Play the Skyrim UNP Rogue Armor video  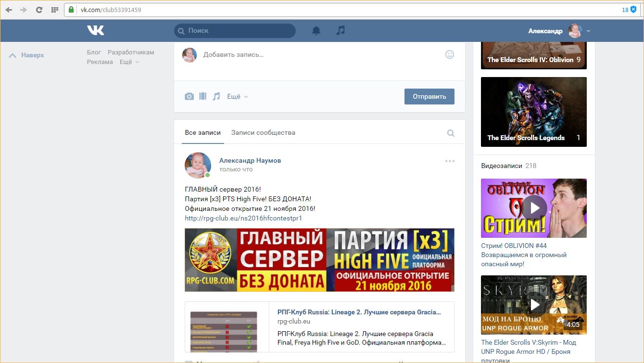coord(534,305)
